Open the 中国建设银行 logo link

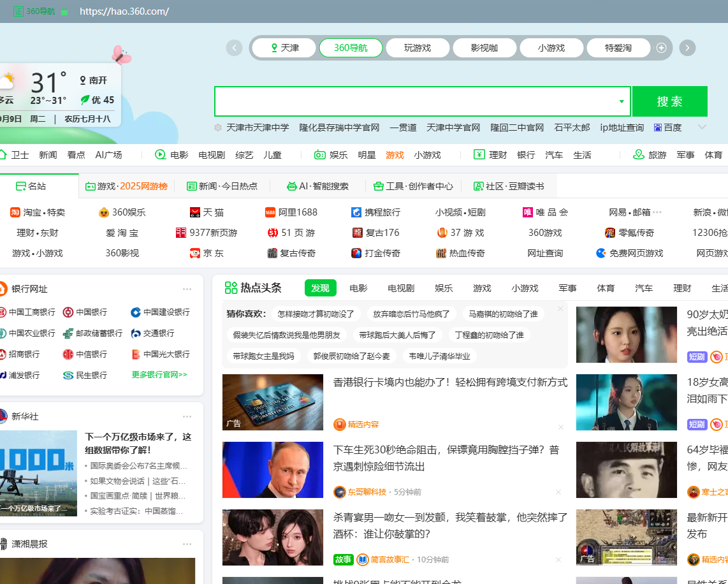click(136, 312)
